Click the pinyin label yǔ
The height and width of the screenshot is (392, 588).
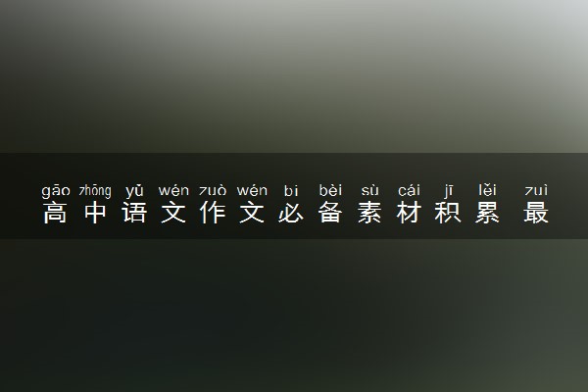click(x=134, y=190)
